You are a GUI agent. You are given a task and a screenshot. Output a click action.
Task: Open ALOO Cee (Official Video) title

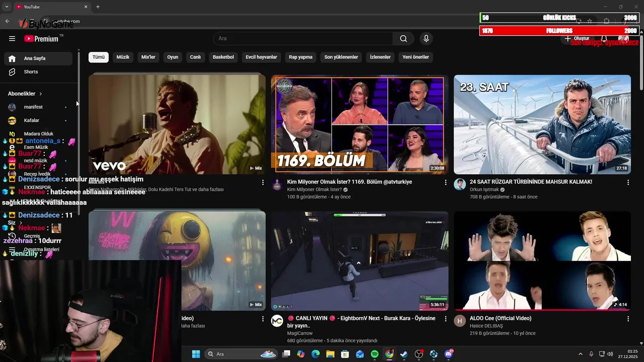tap(501, 318)
